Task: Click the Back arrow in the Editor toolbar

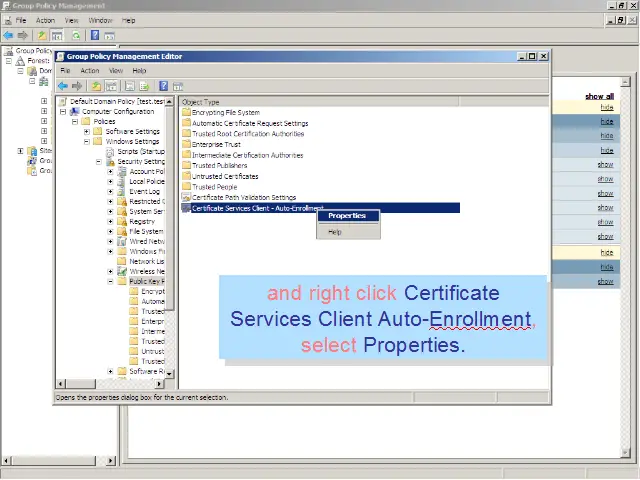Action: click(63, 85)
